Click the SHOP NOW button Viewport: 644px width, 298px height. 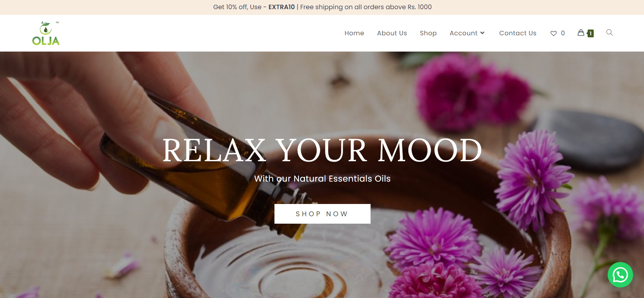[322, 214]
